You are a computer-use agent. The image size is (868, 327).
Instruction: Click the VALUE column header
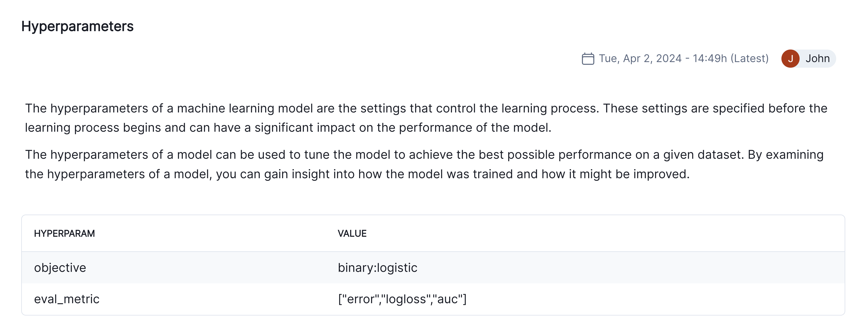[x=352, y=233]
